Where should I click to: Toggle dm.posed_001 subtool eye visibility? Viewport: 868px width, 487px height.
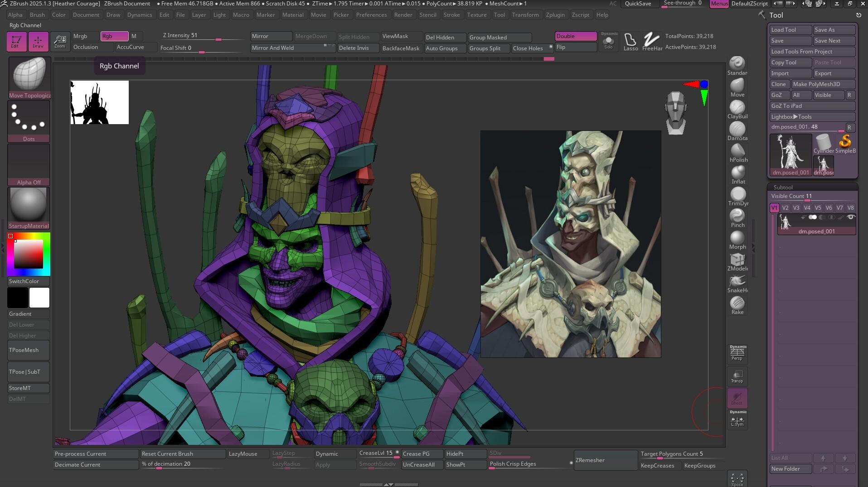coord(851,217)
